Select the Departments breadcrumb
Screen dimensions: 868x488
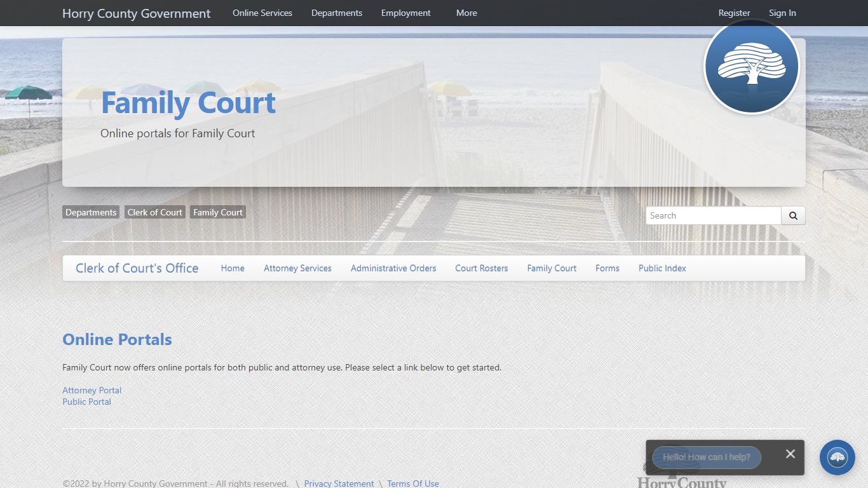click(x=91, y=212)
